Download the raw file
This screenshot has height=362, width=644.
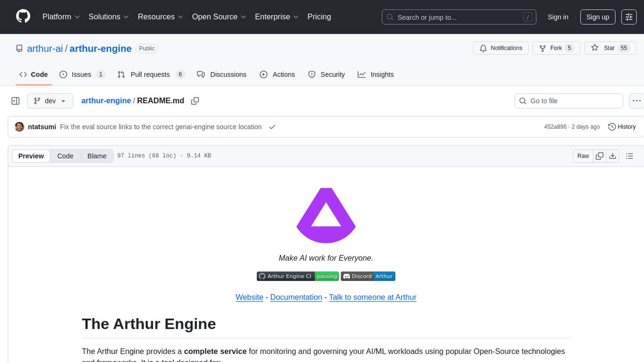tap(613, 156)
